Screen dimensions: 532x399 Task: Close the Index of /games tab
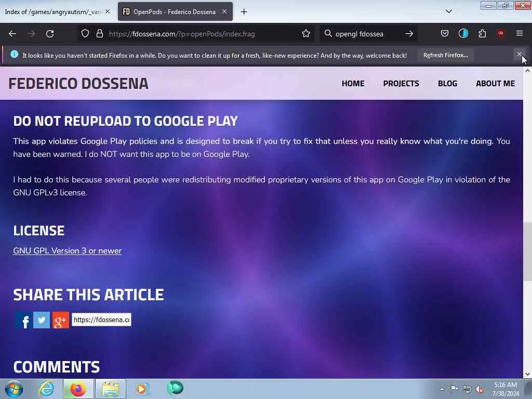[108, 11]
